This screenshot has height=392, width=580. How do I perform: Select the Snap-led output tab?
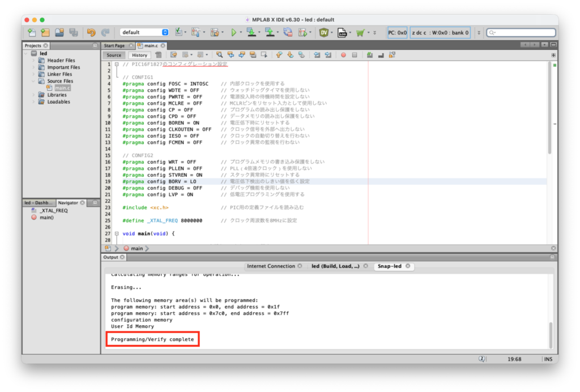390,266
